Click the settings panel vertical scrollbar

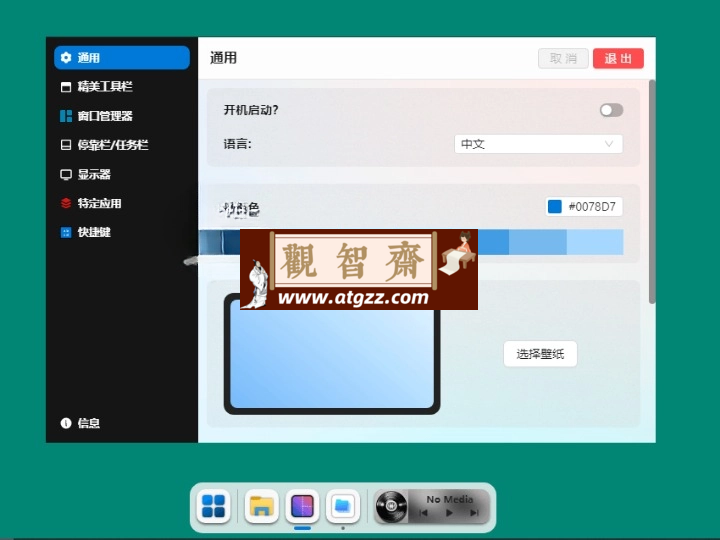[652, 191]
